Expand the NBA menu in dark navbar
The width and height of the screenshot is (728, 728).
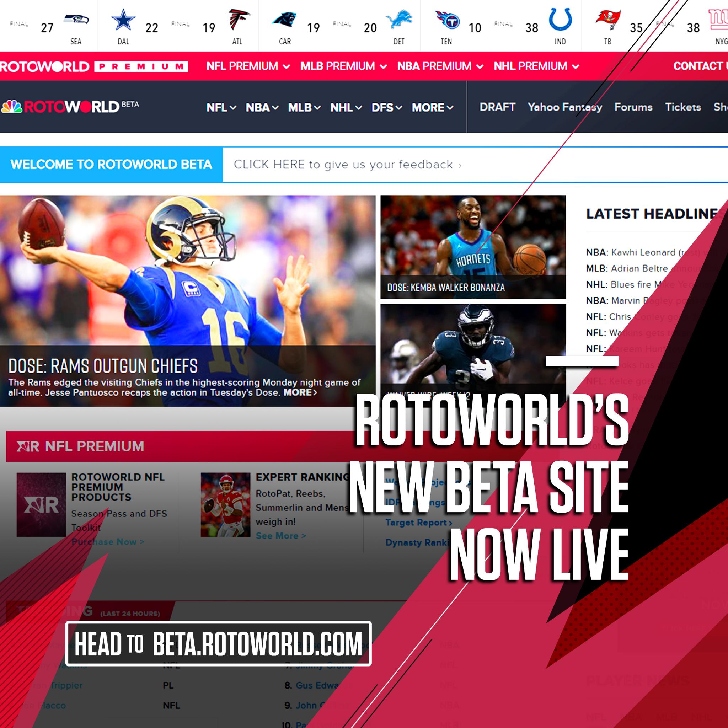[x=262, y=108]
